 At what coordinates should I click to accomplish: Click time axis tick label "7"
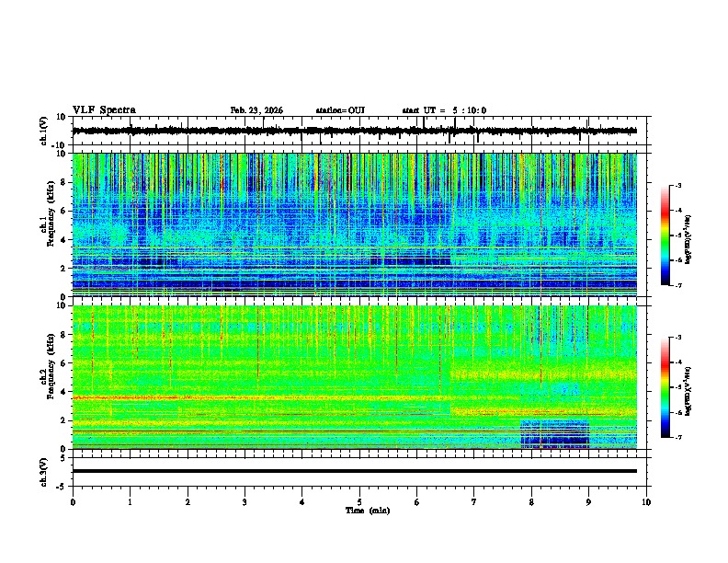coord(474,502)
